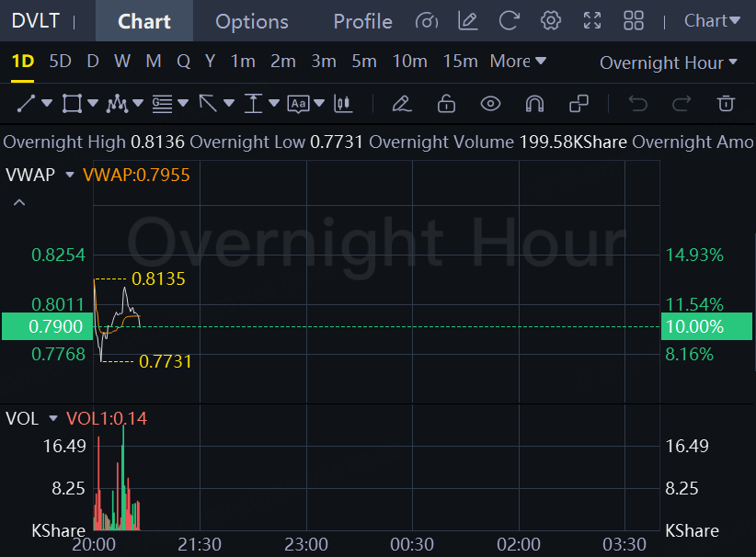
Task: Open the Chart dropdown at top right
Action: click(712, 21)
